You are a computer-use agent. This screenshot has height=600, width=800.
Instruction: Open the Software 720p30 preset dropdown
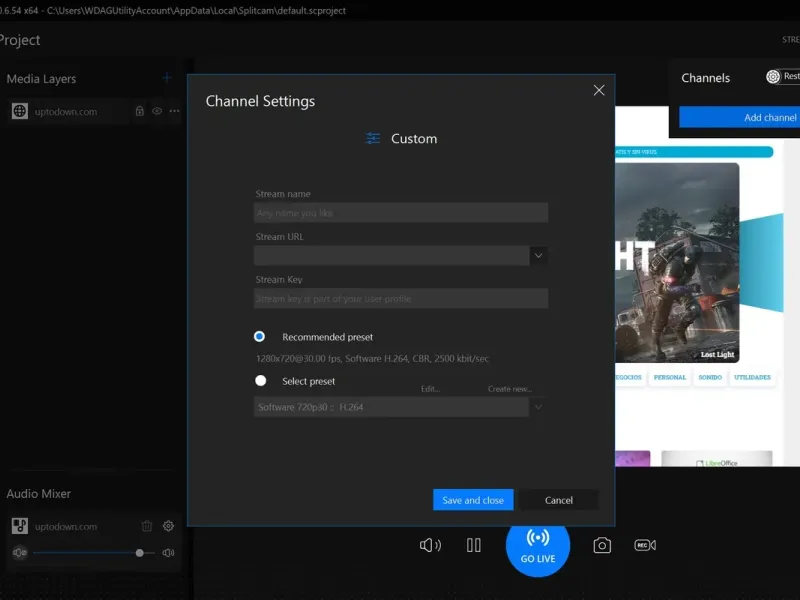[539, 407]
